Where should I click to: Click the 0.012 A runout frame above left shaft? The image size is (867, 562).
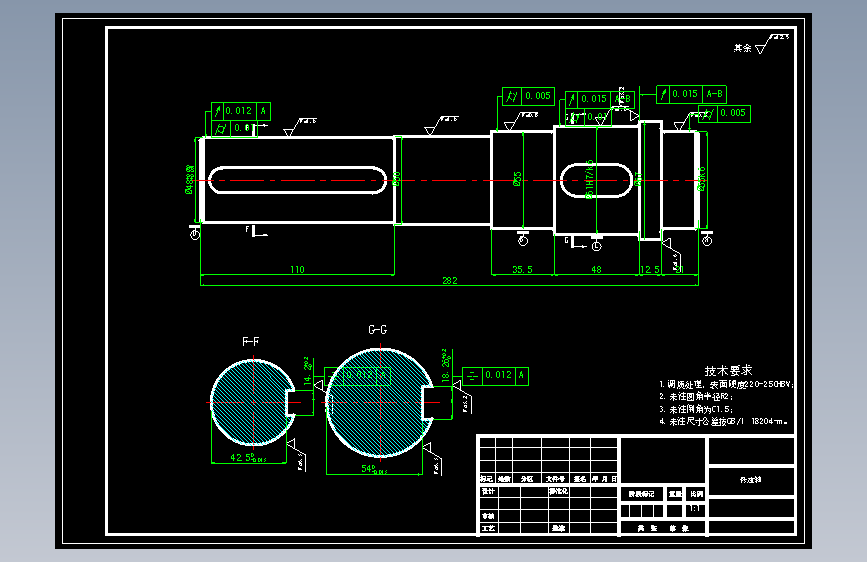tap(241, 111)
